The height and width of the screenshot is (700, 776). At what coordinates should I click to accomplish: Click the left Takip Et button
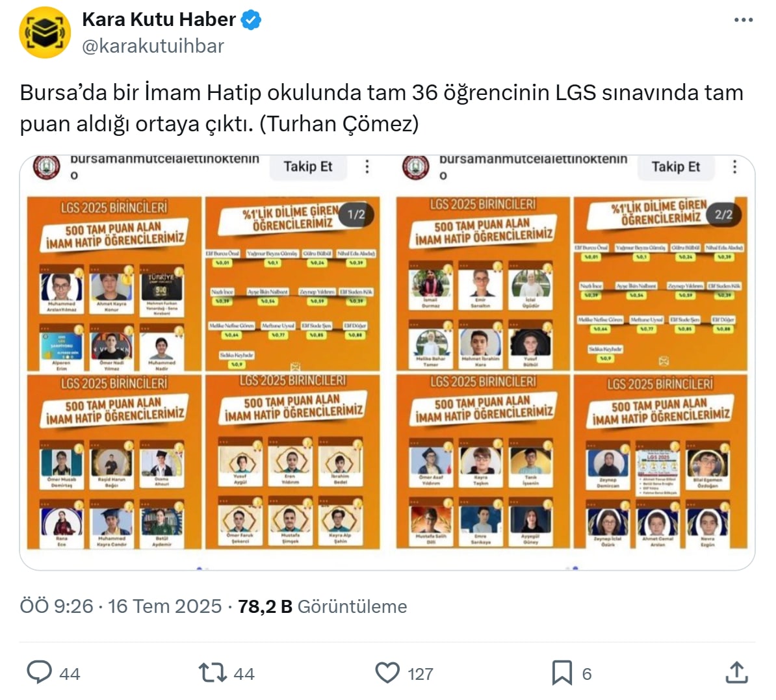[x=308, y=166]
